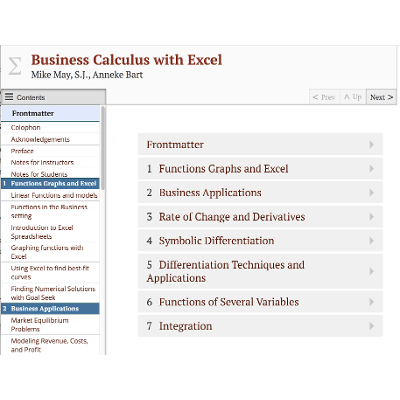
Task: Click the sidebar vertical scrollbar
Action: 103,148
